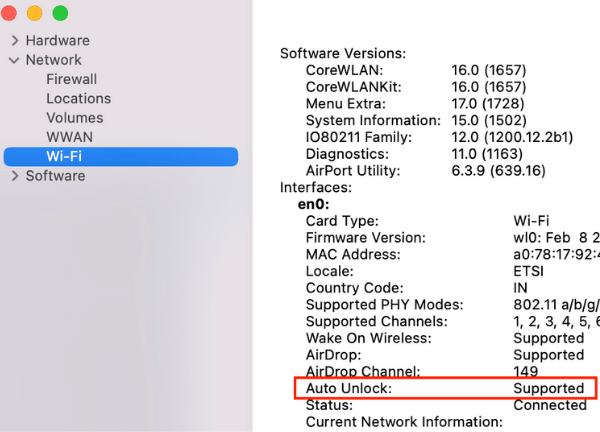Click the CoreWLAN label
The image size is (600, 432).
pos(344,70)
